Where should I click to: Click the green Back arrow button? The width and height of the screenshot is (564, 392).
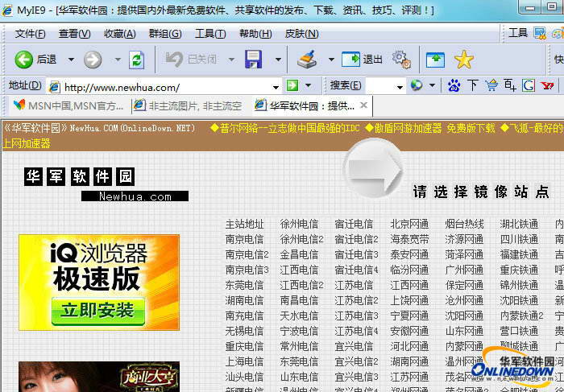pos(23,60)
